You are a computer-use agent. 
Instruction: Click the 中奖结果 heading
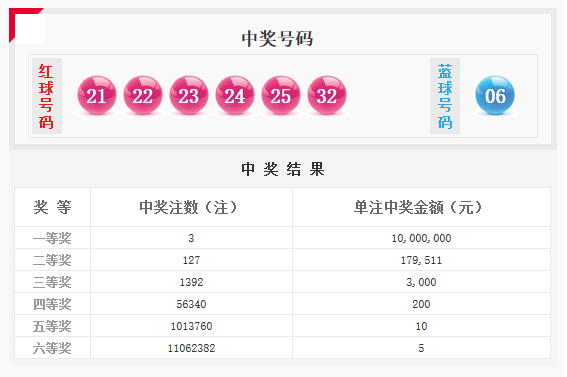282,169
